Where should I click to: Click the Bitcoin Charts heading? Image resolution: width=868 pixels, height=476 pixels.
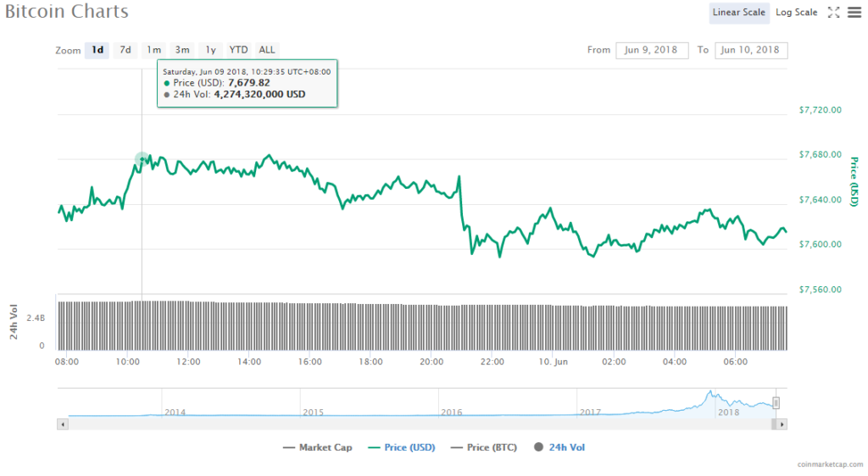click(x=66, y=12)
